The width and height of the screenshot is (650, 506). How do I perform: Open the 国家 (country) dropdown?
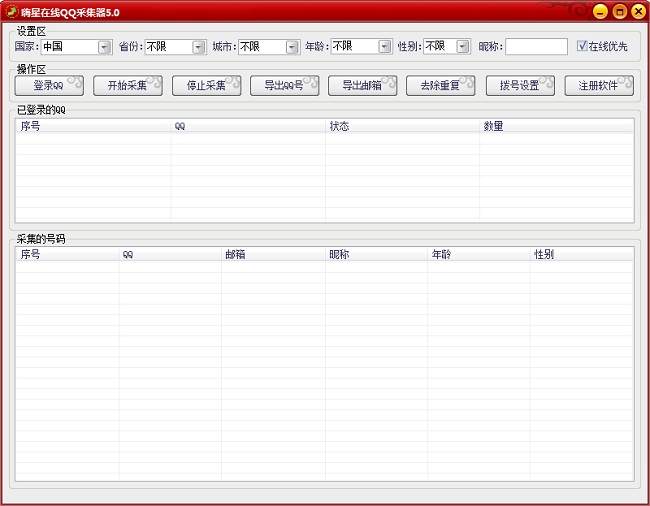[x=104, y=46]
